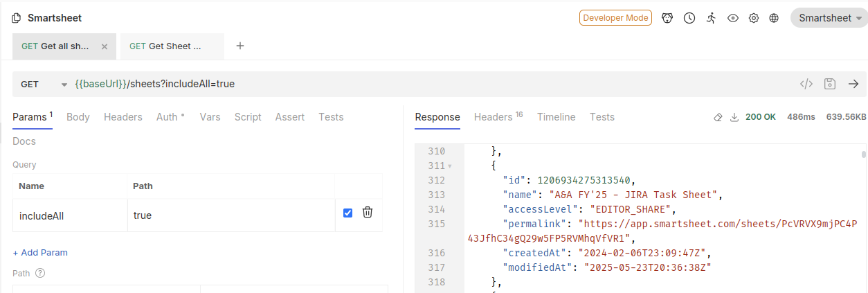Click '+ Add Param' link
868x293 pixels.
point(40,253)
